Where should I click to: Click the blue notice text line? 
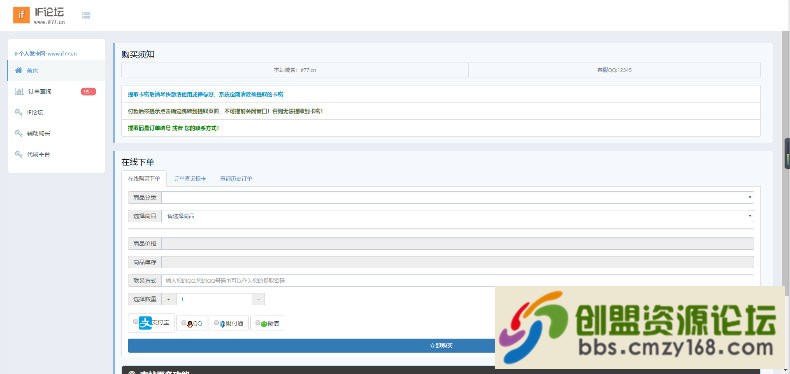205,94
